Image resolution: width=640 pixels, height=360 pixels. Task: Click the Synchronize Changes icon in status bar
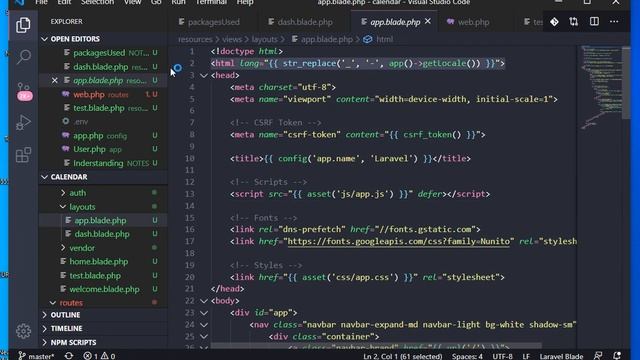pos(69,356)
